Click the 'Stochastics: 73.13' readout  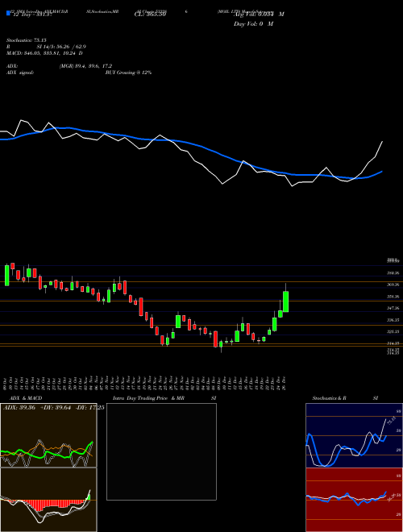point(26,40)
